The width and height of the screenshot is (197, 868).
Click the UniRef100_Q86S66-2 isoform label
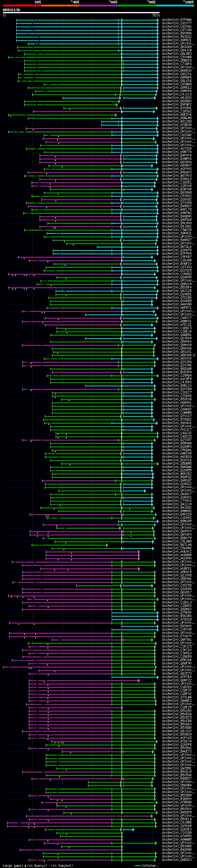(x=179, y=355)
